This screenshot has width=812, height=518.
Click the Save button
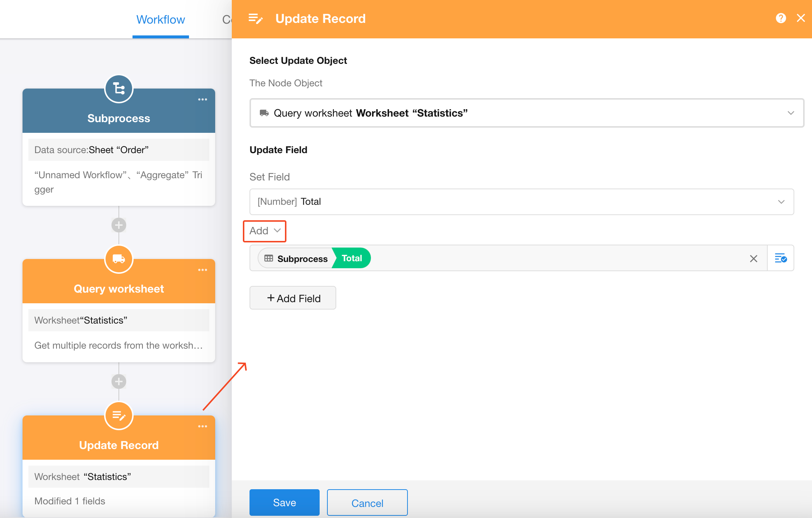coord(284,503)
